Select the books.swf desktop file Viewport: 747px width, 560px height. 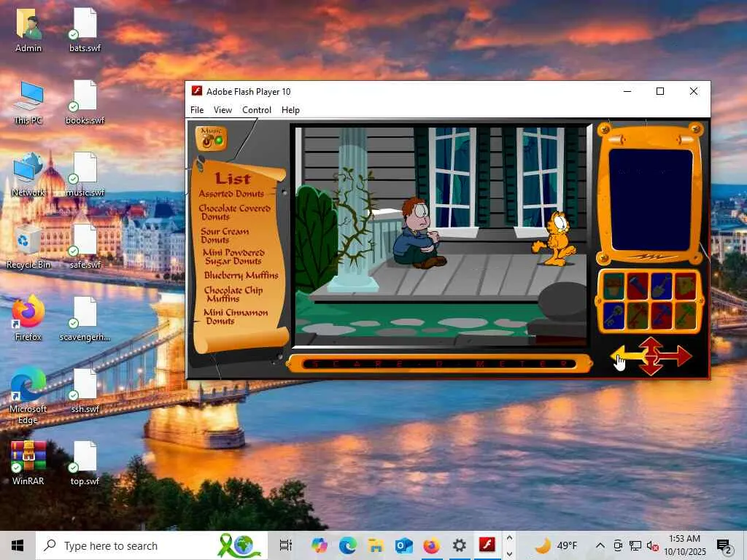[85, 102]
